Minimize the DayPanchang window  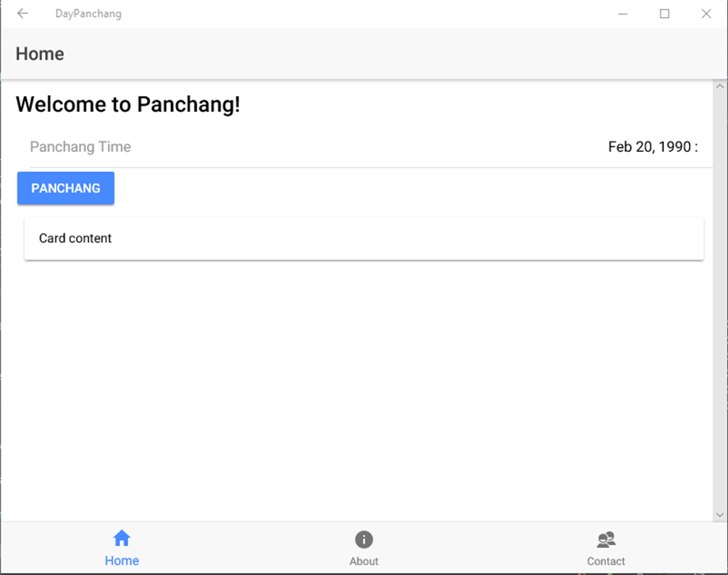(623, 13)
